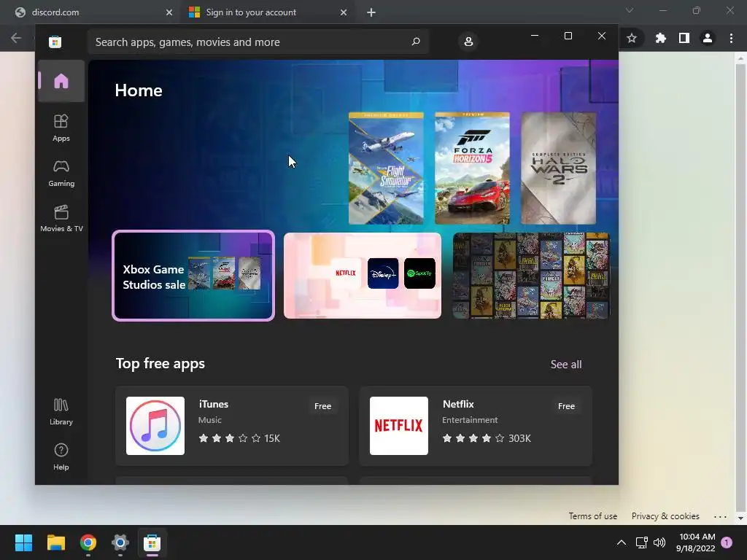
Task: Click the Microsoft Store logo icon
Action: (55, 42)
